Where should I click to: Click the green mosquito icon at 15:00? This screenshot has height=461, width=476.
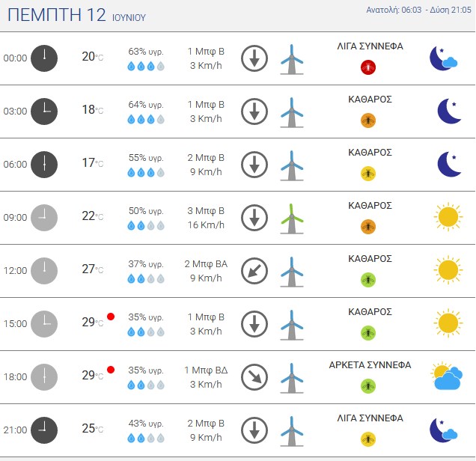pyautogui.click(x=368, y=333)
